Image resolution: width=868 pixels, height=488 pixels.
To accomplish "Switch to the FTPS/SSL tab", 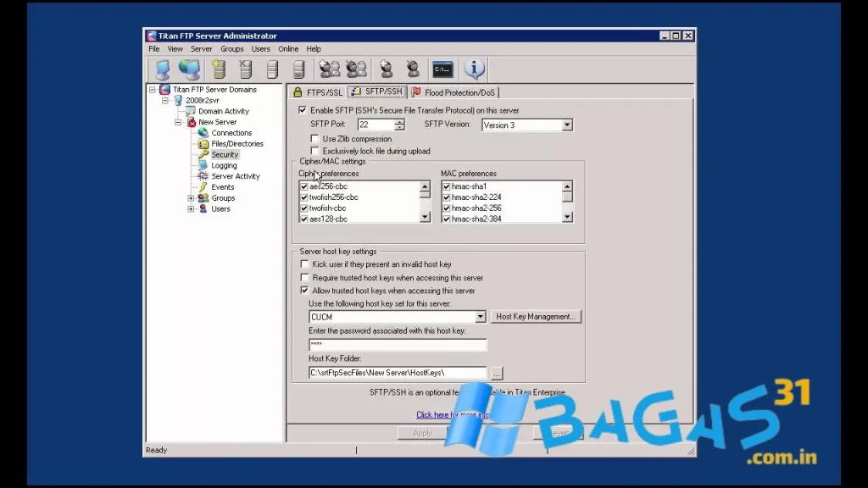I will point(318,92).
